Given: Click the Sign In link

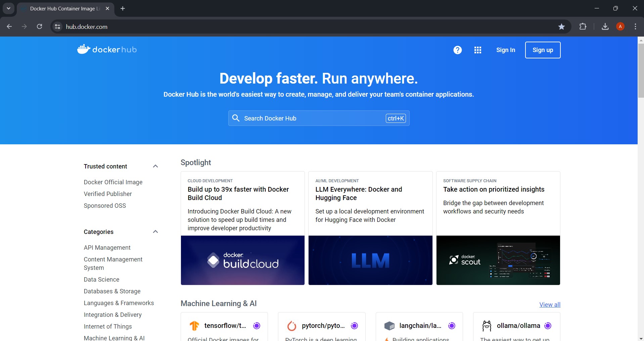Looking at the screenshot, I should [x=505, y=50].
